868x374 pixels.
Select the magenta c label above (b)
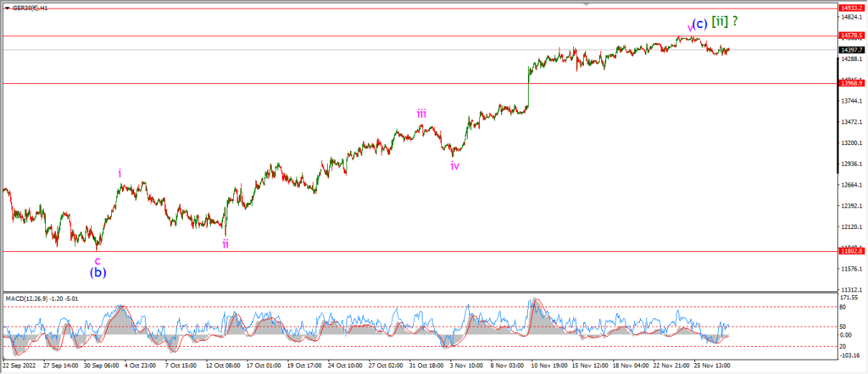point(97,260)
